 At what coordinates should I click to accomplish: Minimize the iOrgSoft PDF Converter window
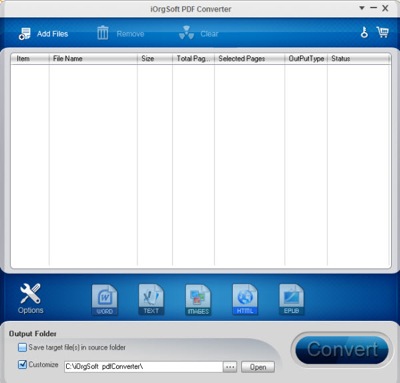[x=373, y=8]
